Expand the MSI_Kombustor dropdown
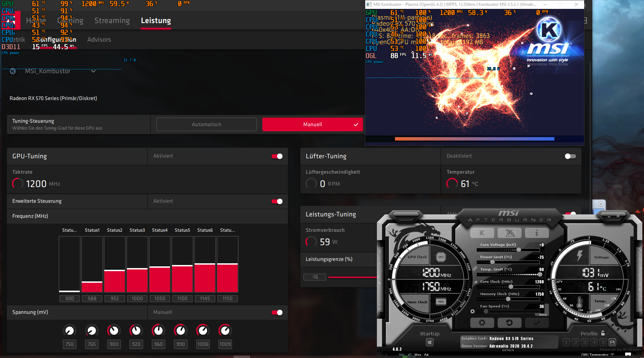This screenshot has width=644, height=358. click(x=93, y=71)
